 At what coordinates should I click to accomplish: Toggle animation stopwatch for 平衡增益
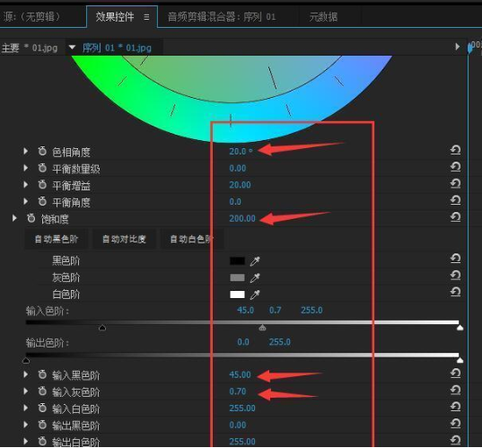click(42, 184)
